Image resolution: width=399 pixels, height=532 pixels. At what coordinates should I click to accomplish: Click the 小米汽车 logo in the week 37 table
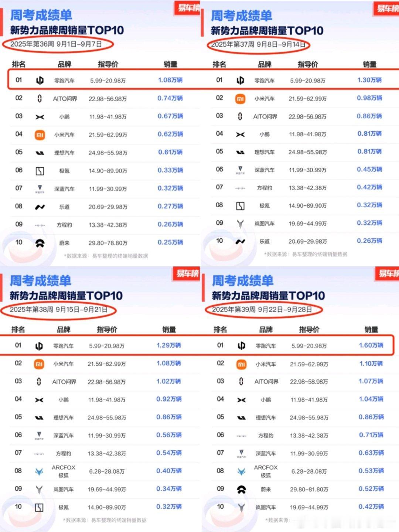[x=240, y=99]
